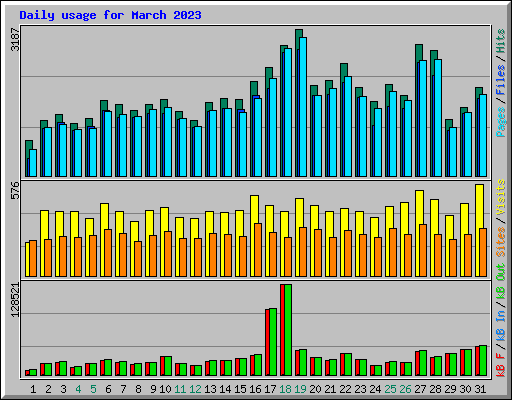The height and width of the screenshot is (400, 512).
Task: Click the green kB bar for day 31
Action: coord(483,361)
